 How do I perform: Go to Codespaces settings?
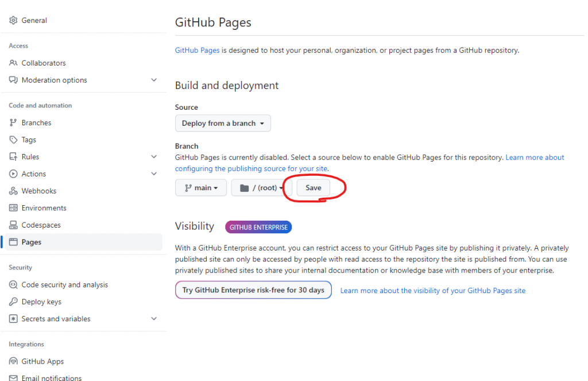41,225
